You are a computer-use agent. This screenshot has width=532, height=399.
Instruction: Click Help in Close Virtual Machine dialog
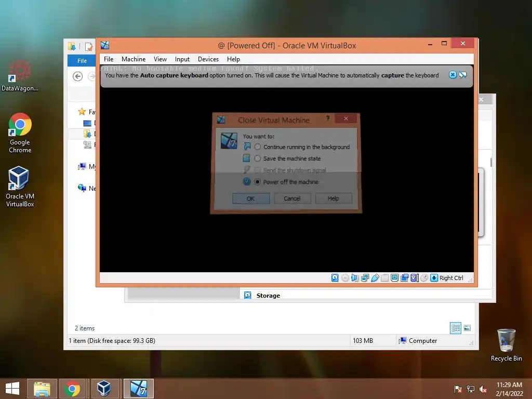tap(334, 198)
